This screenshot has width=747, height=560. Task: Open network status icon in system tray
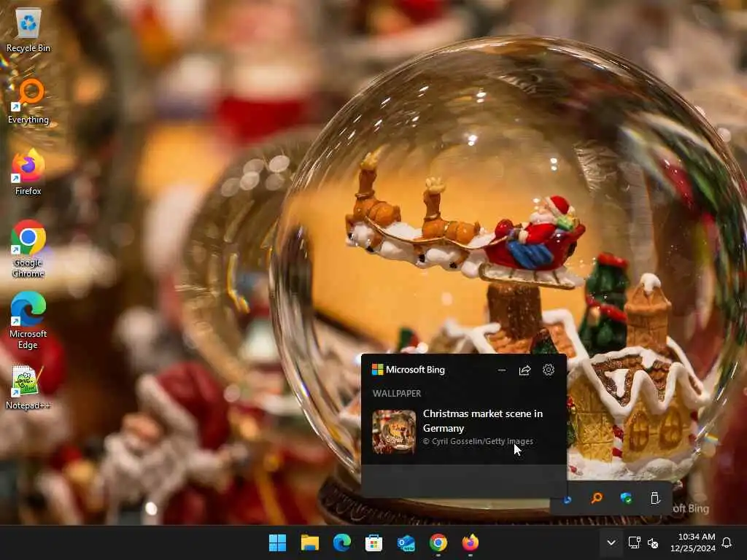click(x=634, y=542)
